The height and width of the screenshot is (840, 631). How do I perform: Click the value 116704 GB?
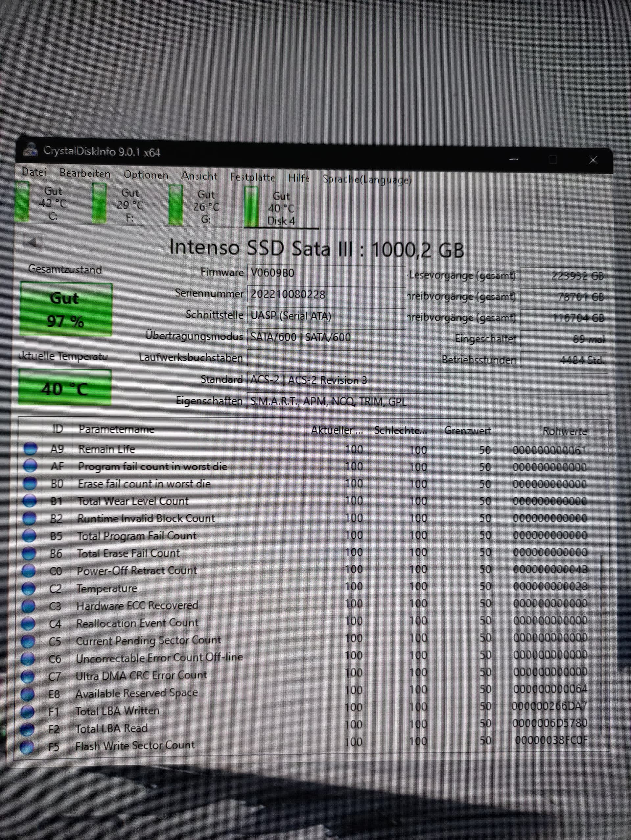(x=563, y=318)
